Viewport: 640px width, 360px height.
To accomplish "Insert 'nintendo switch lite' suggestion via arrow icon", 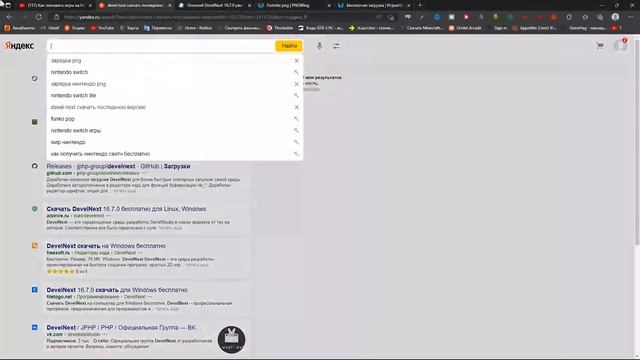I will (296, 96).
